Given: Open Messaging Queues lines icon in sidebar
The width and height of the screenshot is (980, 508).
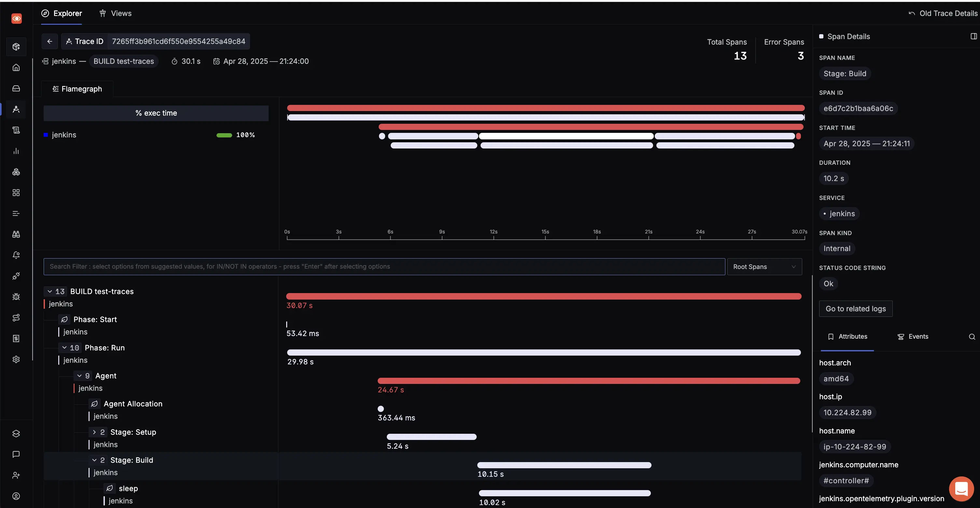Looking at the screenshot, I should pyautogui.click(x=16, y=214).
